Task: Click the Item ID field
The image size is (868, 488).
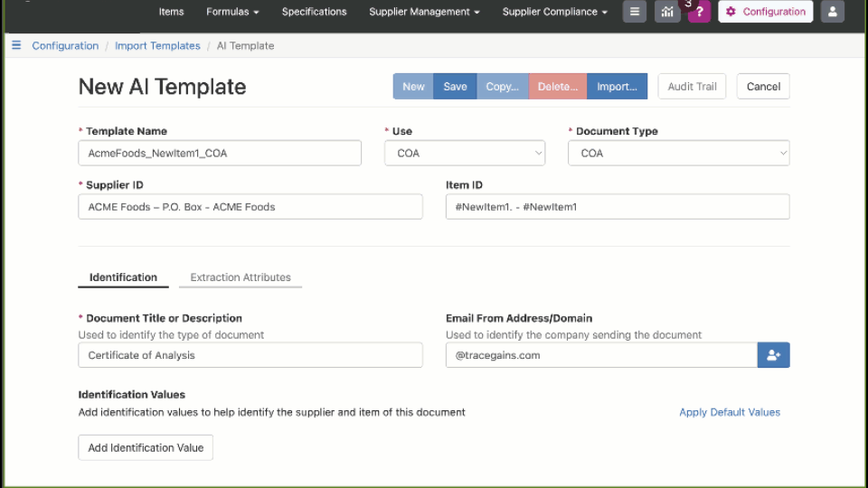Action: pyautogui.click(x=618, y=207)
